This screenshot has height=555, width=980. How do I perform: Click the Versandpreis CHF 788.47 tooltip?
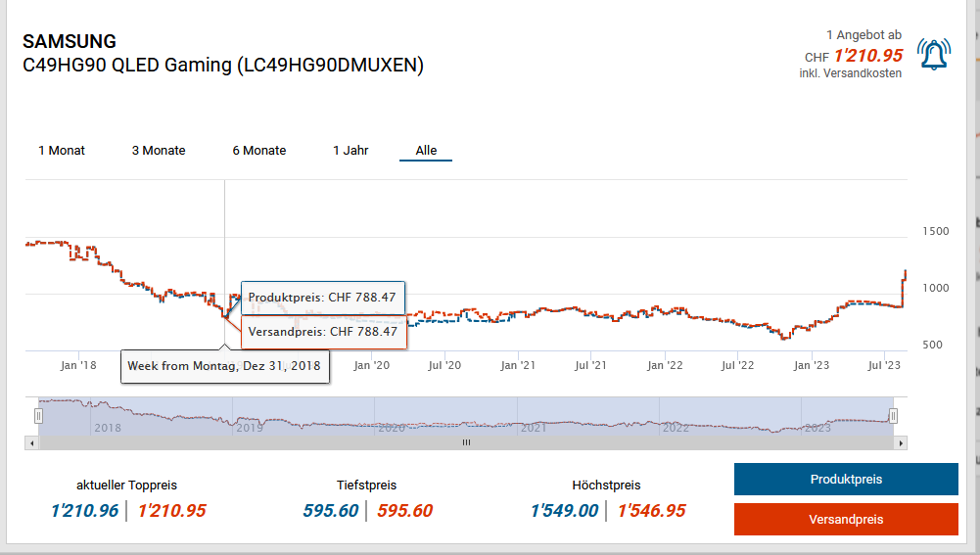tap(323, 332)
